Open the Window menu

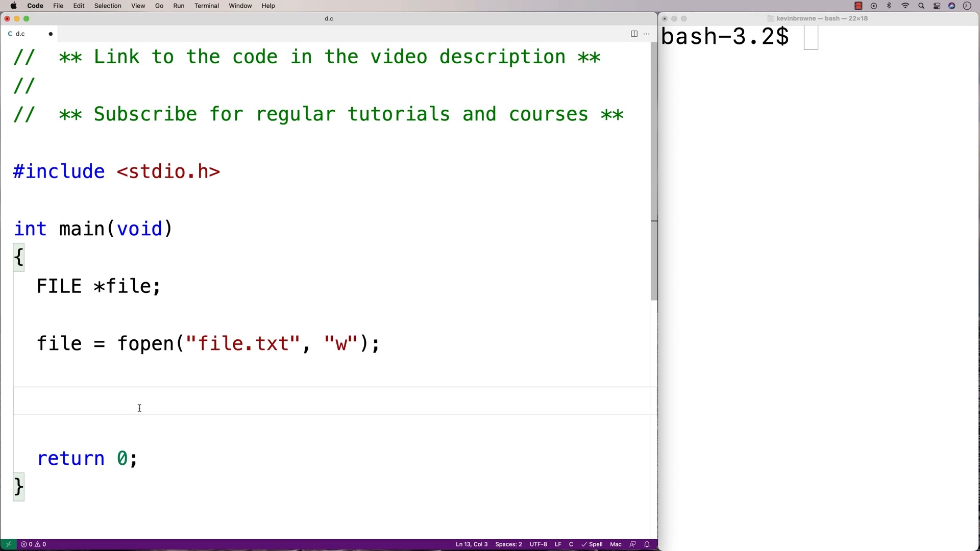240,6
